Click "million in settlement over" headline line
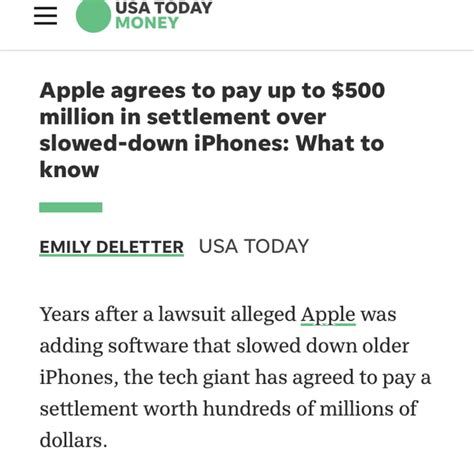474x459 pixels. (183, 117)
